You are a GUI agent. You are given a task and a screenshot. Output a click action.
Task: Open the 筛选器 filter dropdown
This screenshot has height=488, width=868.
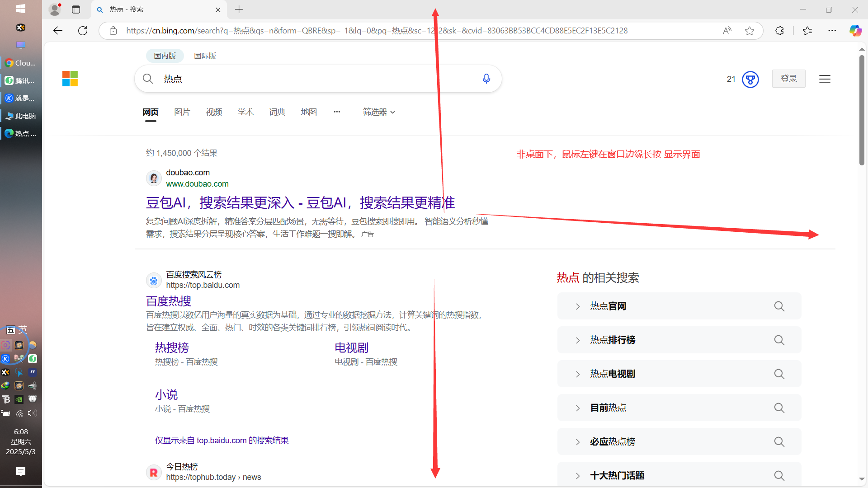tap(379, 112)
